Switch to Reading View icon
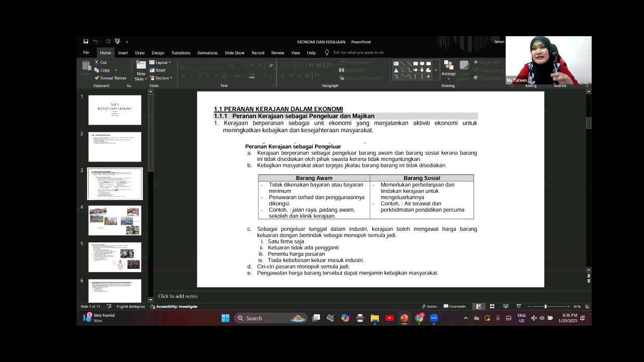This screenshot has height=362, width=644. pos(506,306)
